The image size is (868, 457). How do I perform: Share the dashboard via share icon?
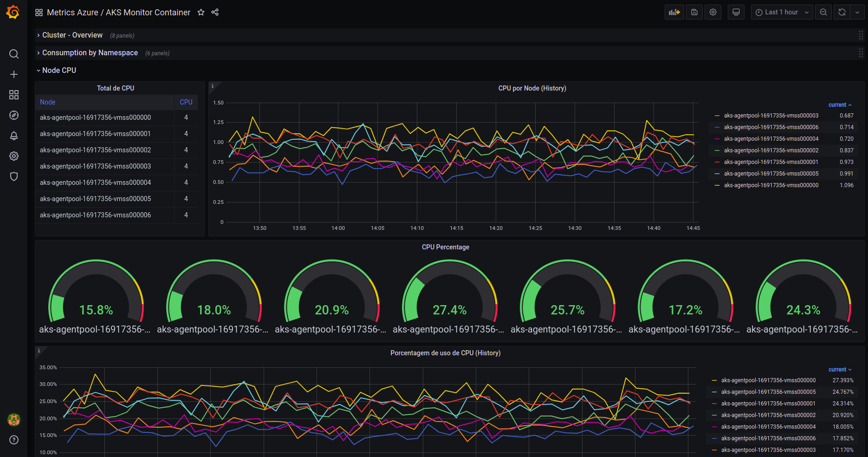215,13
